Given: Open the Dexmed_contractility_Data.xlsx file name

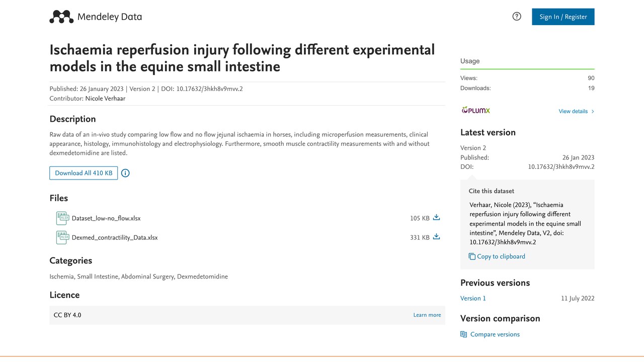Looking at the screenshot, I should (x=115, y=237).
